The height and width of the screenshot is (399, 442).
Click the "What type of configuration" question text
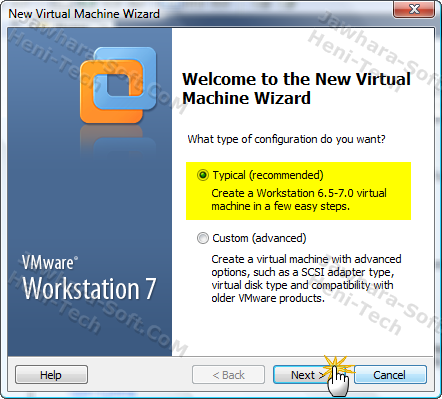coord(286,139)
